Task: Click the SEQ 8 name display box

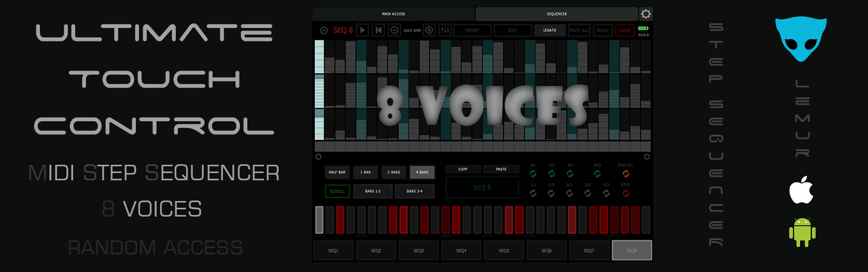Action: click(x=482, y=188)
